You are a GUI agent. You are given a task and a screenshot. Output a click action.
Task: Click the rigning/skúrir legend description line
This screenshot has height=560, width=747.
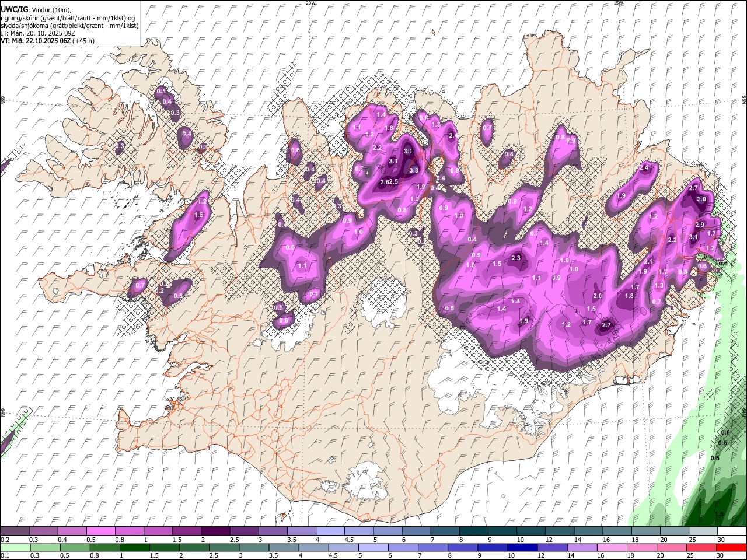[67, 18]
